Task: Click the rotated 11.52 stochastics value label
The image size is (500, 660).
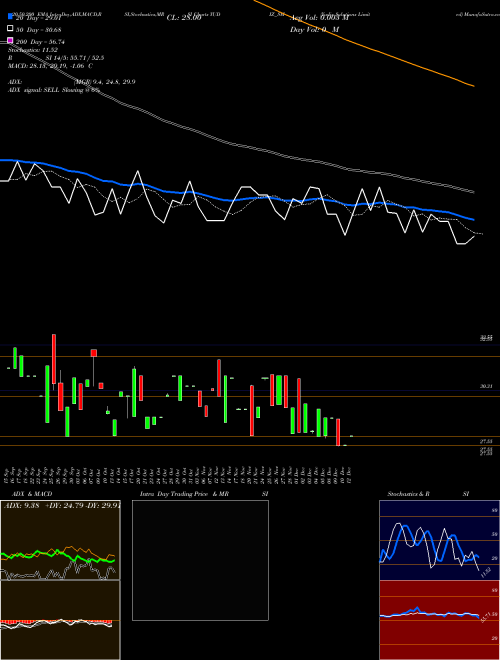Action: (485, 572)
